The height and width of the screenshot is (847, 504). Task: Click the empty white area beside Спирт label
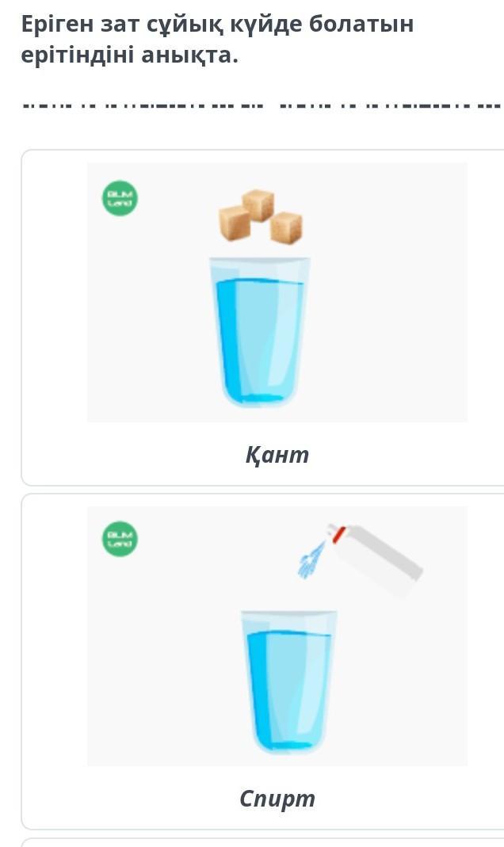click(x=412, y=798)
